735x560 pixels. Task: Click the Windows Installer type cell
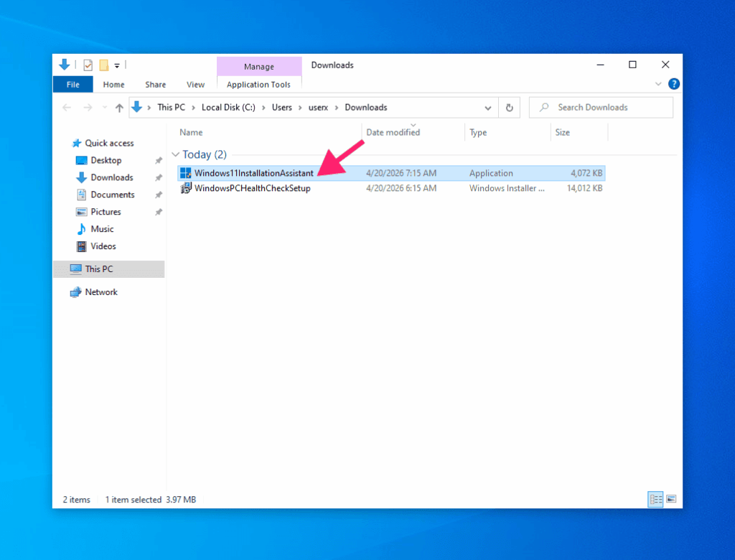click(x=507, y=188)
